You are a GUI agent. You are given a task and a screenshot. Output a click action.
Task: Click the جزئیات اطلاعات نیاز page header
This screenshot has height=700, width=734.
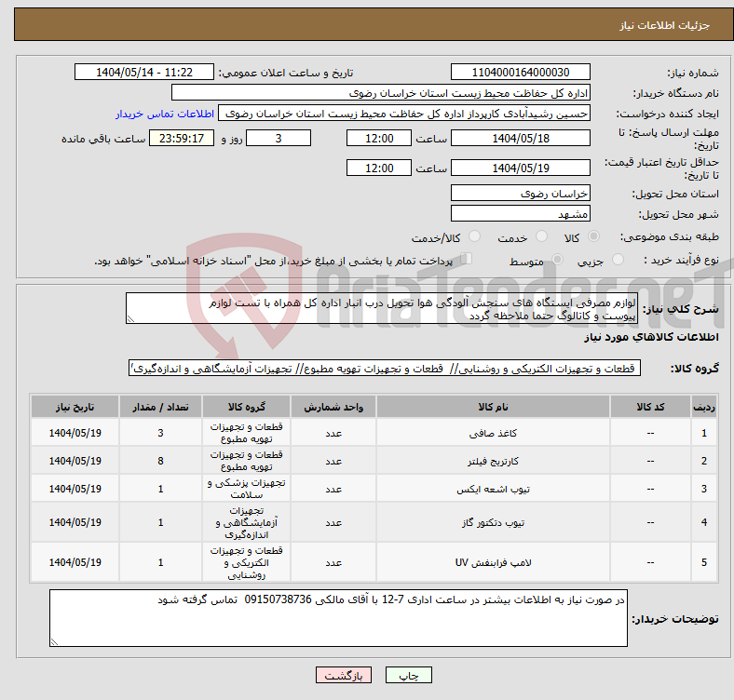[x=665, y=25]
